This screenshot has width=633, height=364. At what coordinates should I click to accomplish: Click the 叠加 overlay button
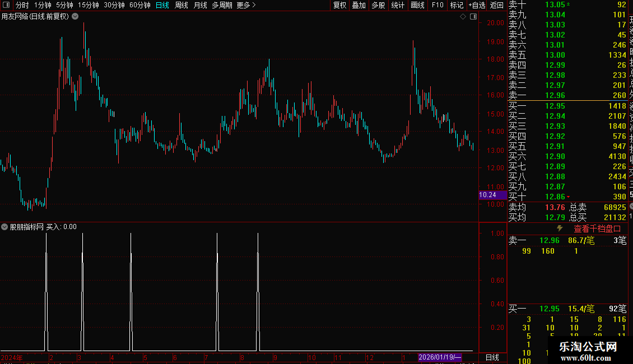coord(359,5)
